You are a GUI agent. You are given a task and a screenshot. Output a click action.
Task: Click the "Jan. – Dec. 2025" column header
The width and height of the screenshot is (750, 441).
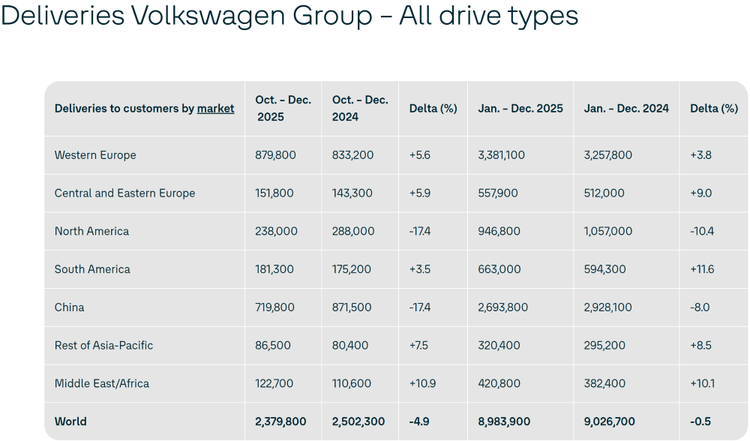(518, 108)
